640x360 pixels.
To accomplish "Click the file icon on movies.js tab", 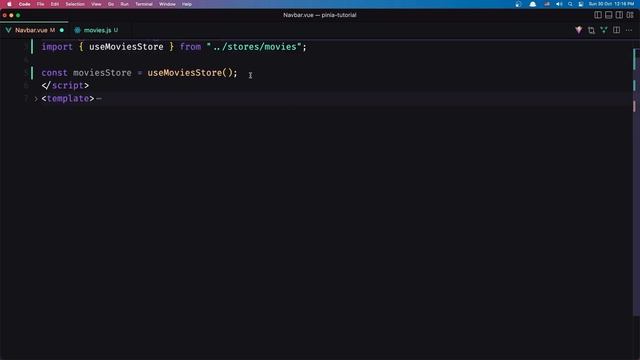I will [x=77, y=30].
